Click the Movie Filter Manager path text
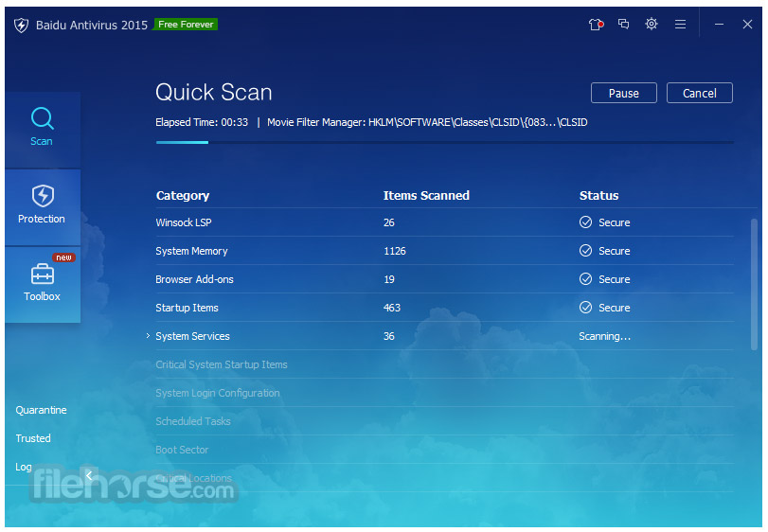The image size is (768, 532). coord(427,122)
